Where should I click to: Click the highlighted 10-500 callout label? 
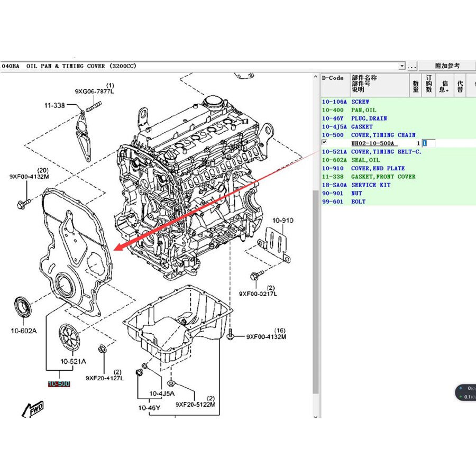click(x=59, y=384)
